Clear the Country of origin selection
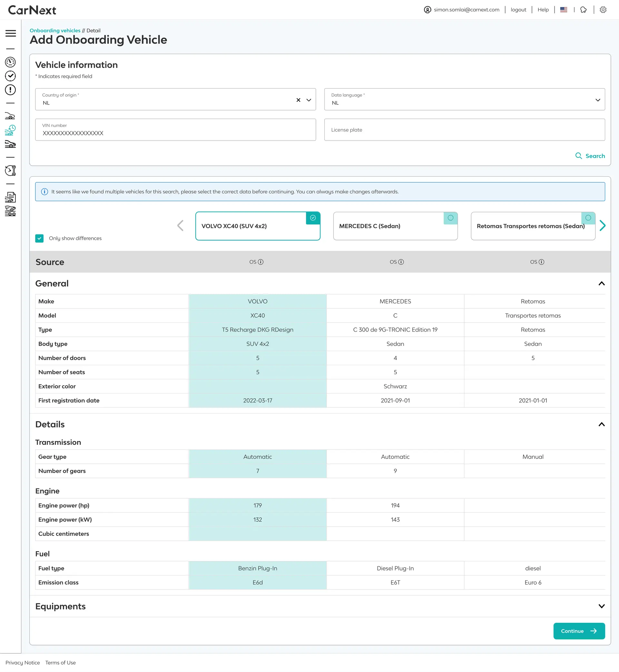The width and height of the screenshot is (619, 672). (299, 100)
